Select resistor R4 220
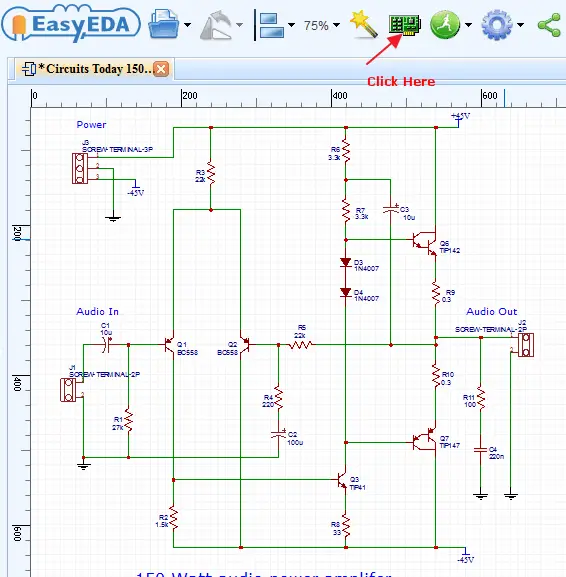Viewport: 566px width, 577px height. tap(279, 397)
